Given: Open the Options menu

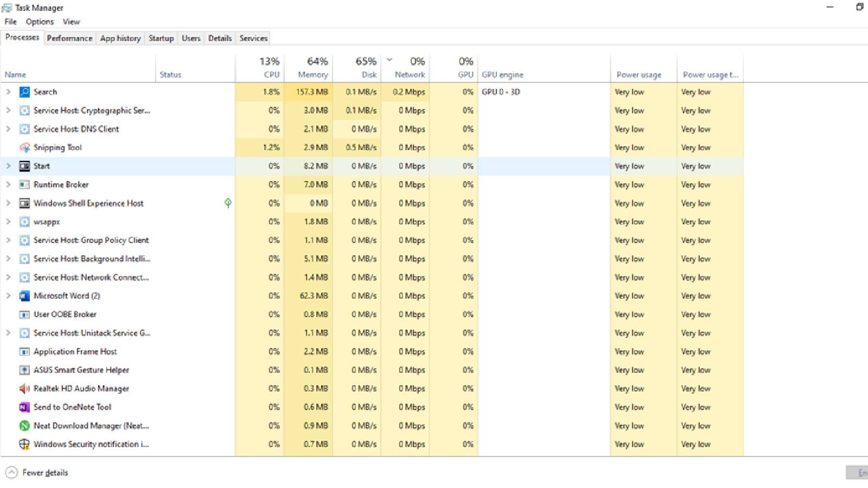Looking at the screenshot, I should click(x=40, y=22).
